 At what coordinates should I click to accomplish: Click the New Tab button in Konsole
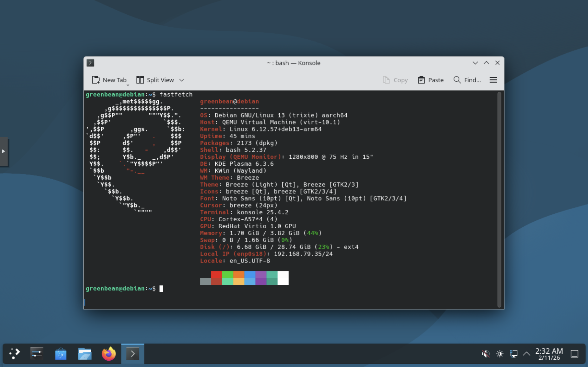pos(109,80)
